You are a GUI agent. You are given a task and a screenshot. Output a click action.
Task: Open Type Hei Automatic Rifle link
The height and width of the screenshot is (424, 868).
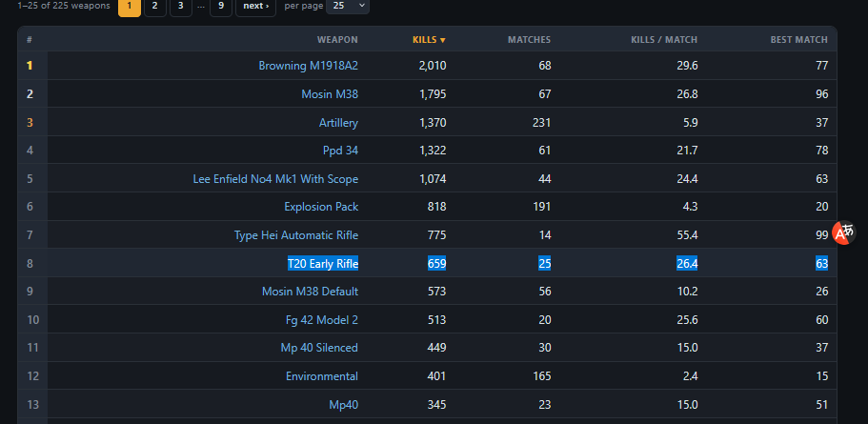pyautogui.click(x=296, y=235)
